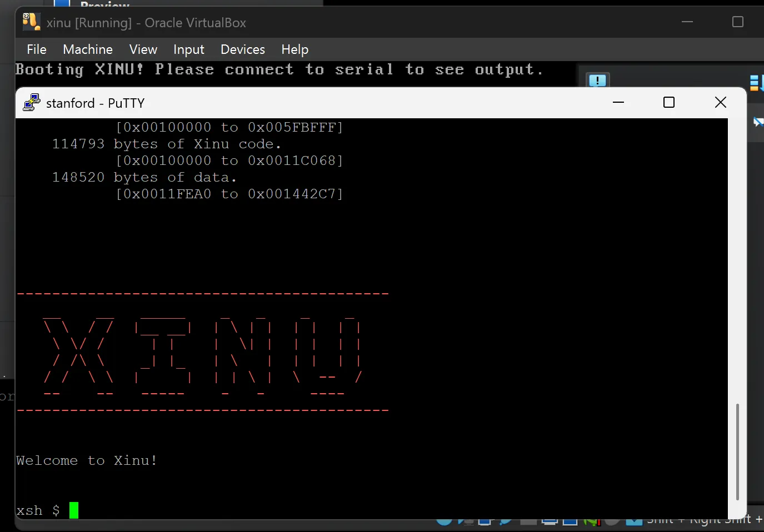This screenshot has width=764, height=532.
Task: Click the VirtualBox logo in the title bar
Action: pyautogui.click(x=31, y=22)
